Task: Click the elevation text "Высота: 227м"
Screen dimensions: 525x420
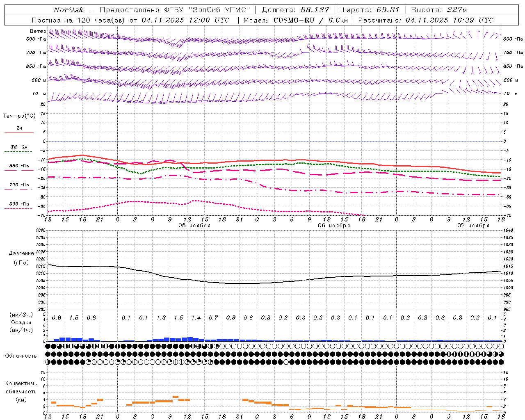Action: click(x=439, y=10)
